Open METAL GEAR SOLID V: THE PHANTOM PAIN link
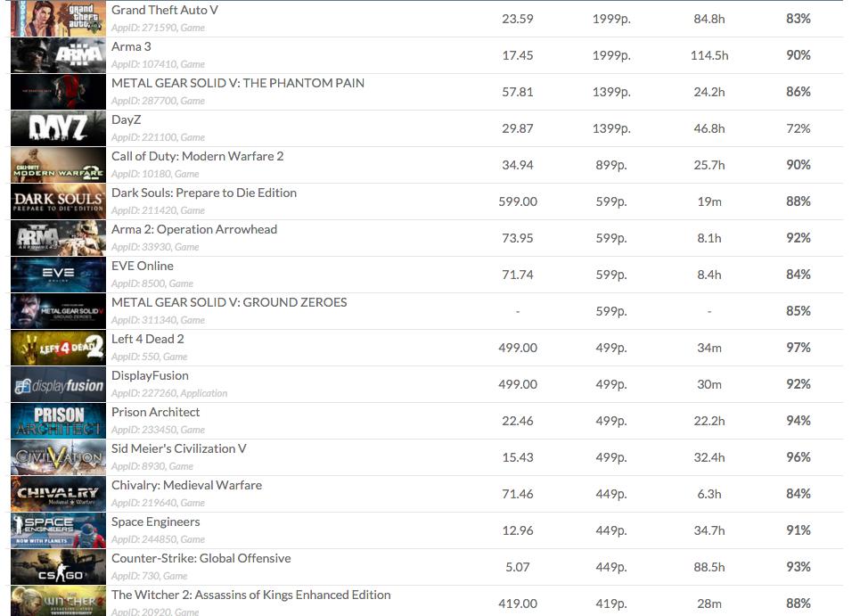The height and width of the screenshot is (616, 860). (237, 83)
